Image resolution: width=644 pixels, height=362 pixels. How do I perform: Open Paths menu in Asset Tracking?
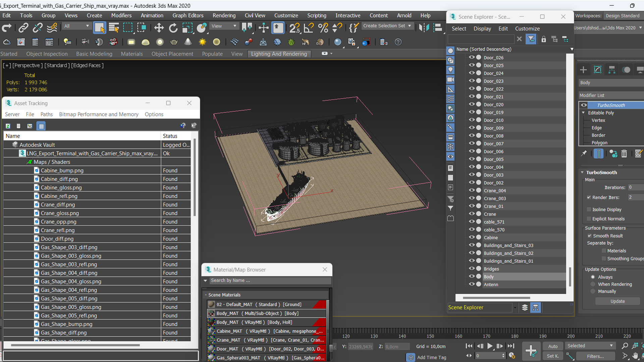[x=47, y=114]
